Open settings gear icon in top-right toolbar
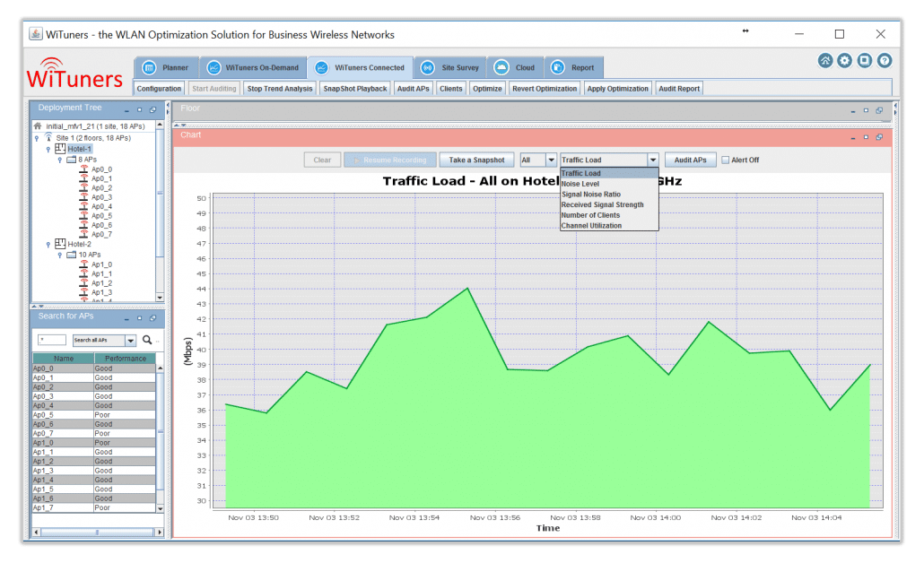The height and width of the screenshot is (563, 924). (x=844, y=61)
